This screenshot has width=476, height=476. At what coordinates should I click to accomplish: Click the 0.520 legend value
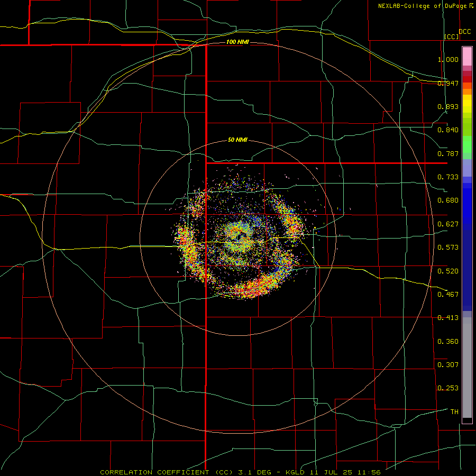448,271
